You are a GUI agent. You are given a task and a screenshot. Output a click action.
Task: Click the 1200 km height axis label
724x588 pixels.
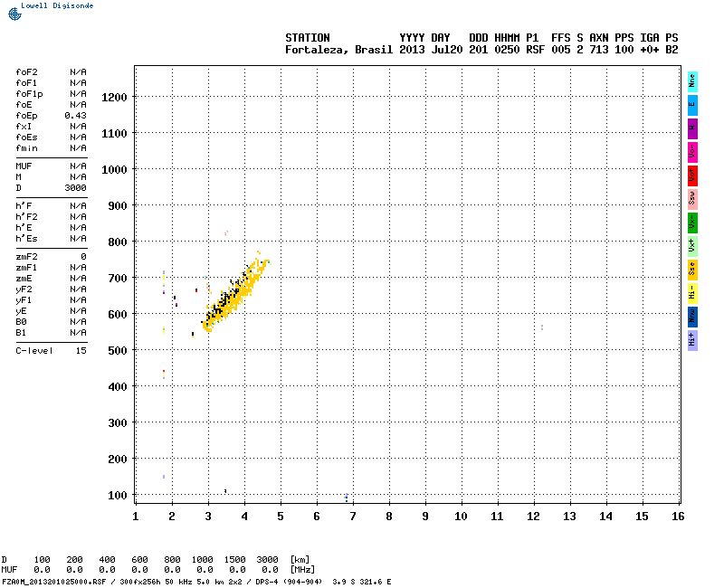pyautogui.click(x=114, y=98)
